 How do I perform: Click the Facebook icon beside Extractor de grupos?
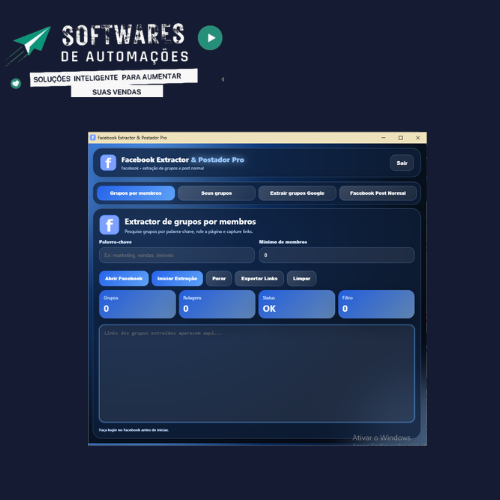[109, 225]
